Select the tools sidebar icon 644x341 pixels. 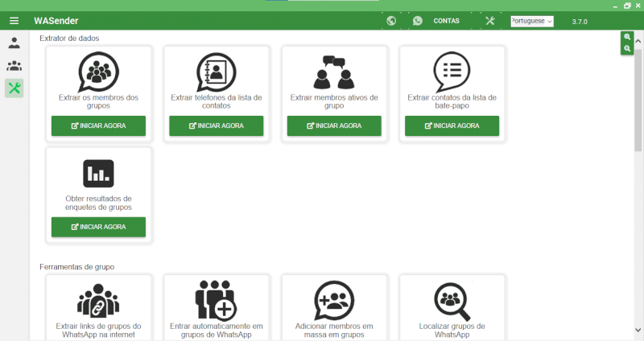point(14,88)
